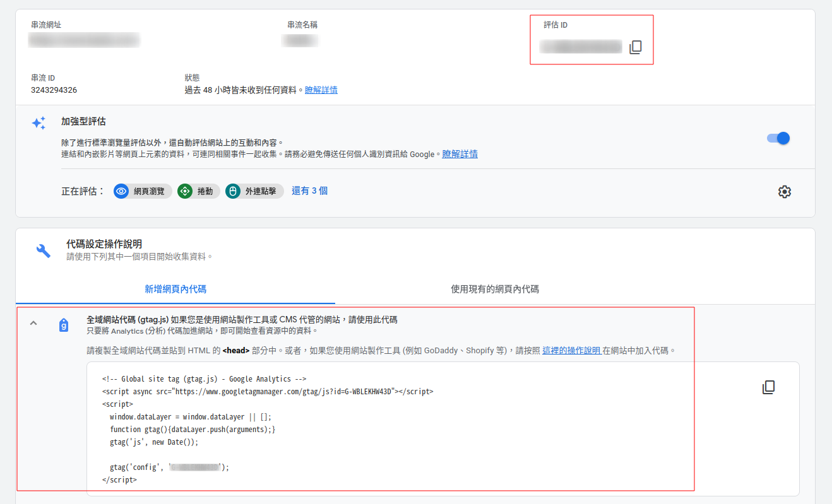Select the 外連點擊 chip
The width and height of the screenshot is (832, 504).
click(x=254, y=191)
